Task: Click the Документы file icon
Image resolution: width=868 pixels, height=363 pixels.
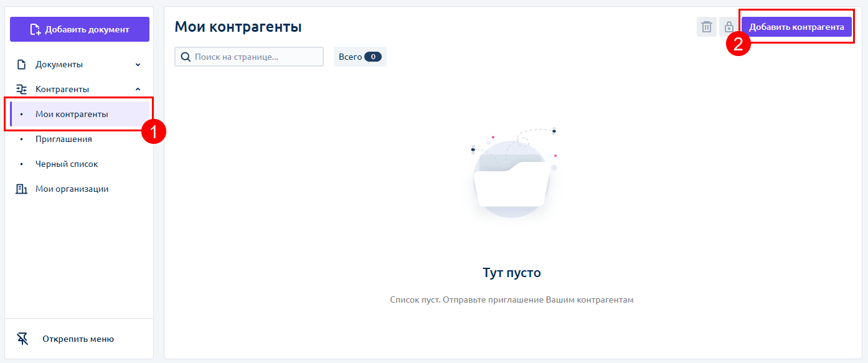Action: [x=21, y=64]
